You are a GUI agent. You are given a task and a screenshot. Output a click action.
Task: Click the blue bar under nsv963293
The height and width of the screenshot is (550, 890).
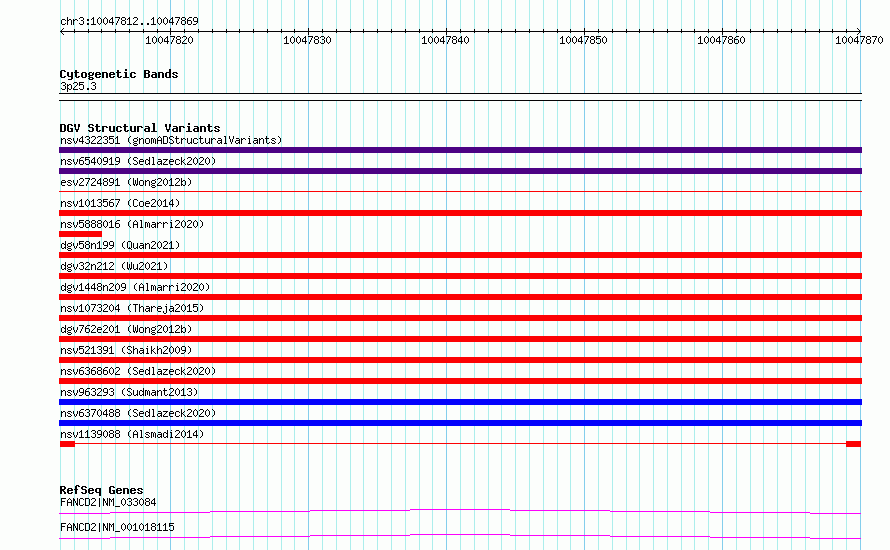point(460,402)
